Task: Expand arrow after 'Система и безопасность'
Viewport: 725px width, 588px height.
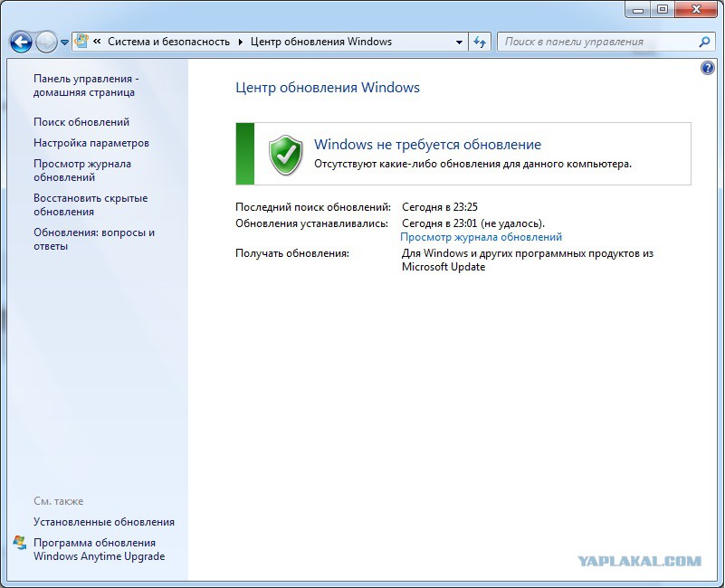Action: pyautogui.click(x=241, y=43)
